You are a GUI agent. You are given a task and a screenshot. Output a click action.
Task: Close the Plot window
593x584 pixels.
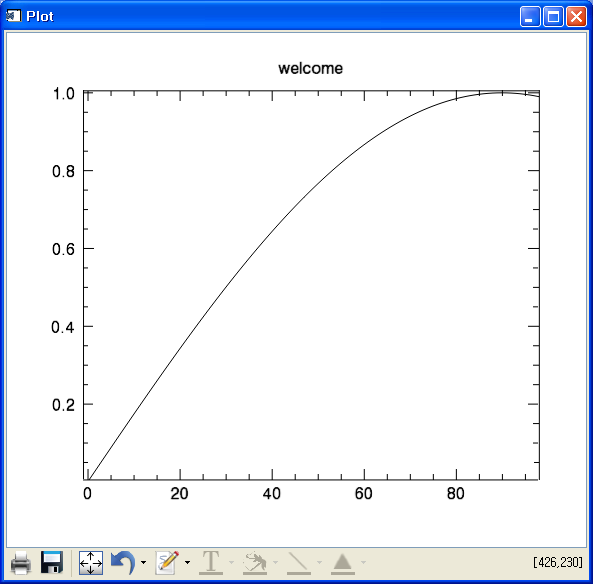[x=576, y=17]
